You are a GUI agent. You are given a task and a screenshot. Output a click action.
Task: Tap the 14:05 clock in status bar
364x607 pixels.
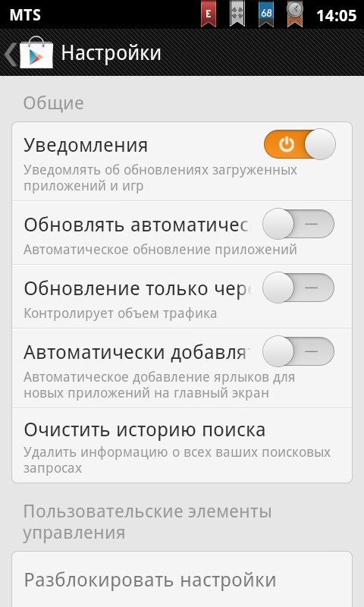(336, 15)
